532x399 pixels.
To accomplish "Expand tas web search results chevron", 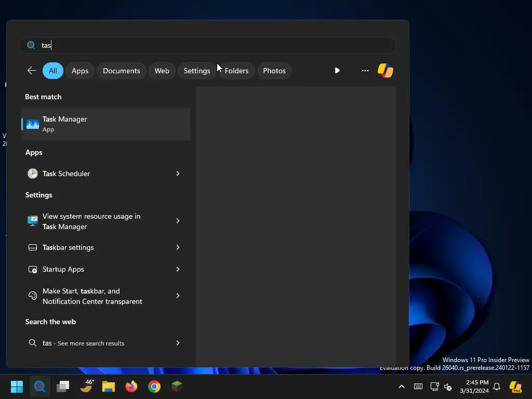I will pyautogui.click(x=178, y=343).
